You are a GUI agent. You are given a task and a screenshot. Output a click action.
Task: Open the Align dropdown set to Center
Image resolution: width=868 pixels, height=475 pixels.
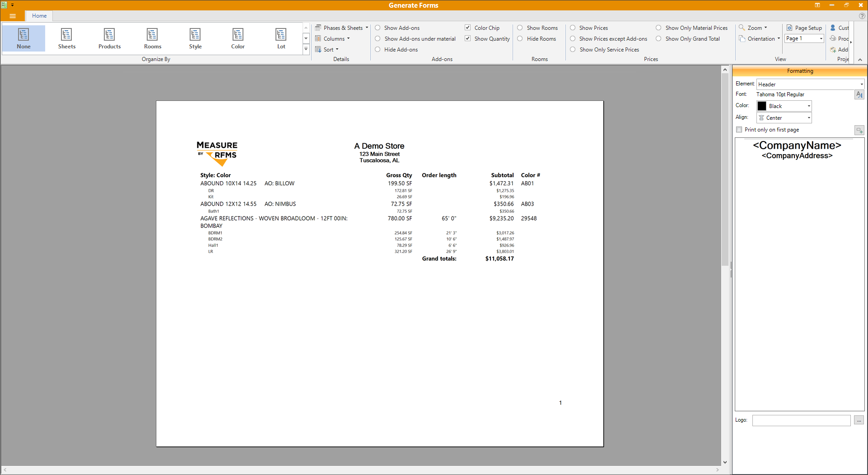784,118
